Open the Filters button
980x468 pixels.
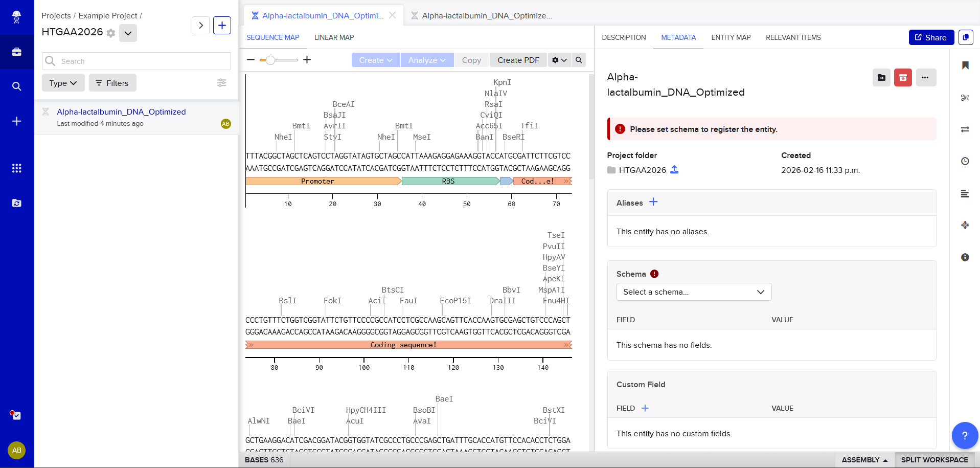pyautogui.click(x=112, y=83)
